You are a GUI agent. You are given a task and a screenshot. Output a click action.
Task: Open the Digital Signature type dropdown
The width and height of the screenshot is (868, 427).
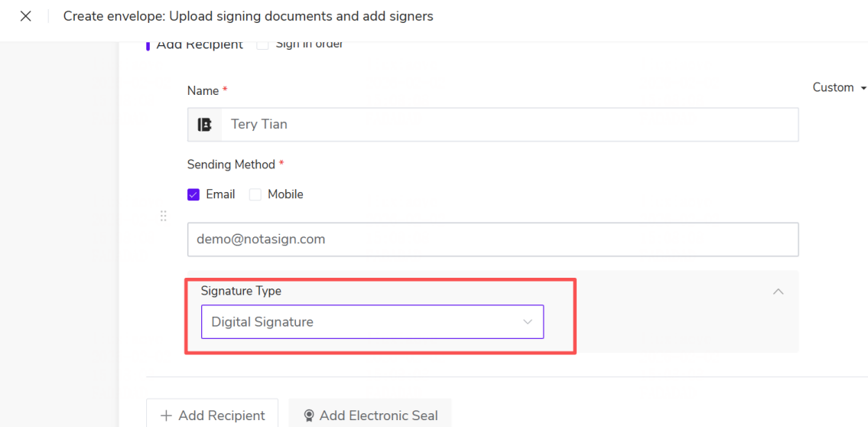(x=372, y=322)
